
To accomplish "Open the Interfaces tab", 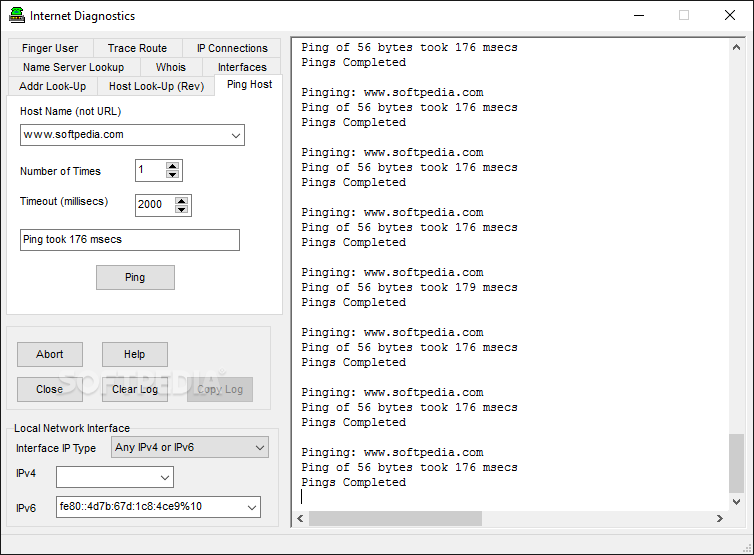I will pyautogui.click(x=242, y=67).
